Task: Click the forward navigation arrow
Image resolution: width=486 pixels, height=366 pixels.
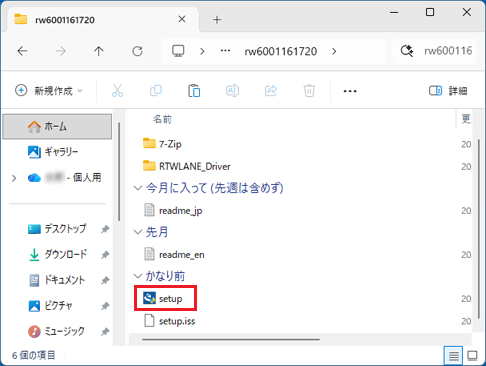Action: pyautogui.click(x=61, y=51)
